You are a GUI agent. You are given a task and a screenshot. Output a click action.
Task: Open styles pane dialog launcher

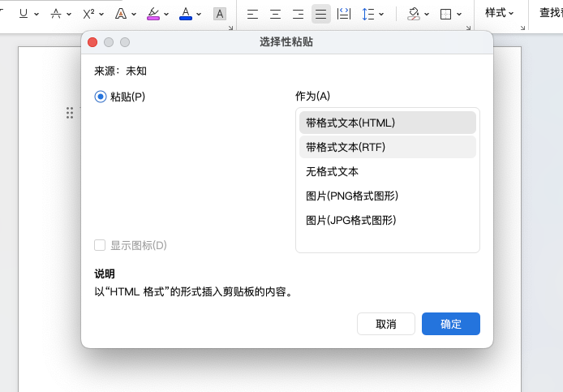[x=522, y=28]
